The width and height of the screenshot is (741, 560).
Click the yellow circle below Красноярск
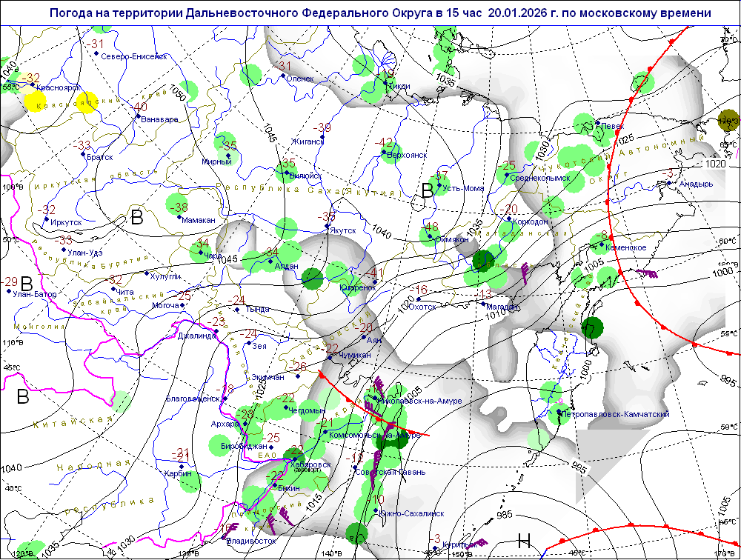[x=35, y=101]
